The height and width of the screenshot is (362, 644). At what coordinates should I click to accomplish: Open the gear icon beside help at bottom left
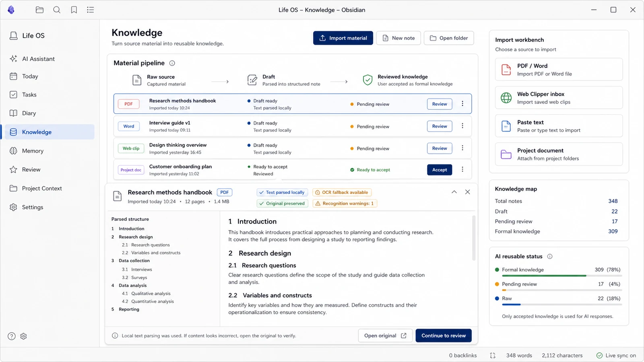point(24,336)
